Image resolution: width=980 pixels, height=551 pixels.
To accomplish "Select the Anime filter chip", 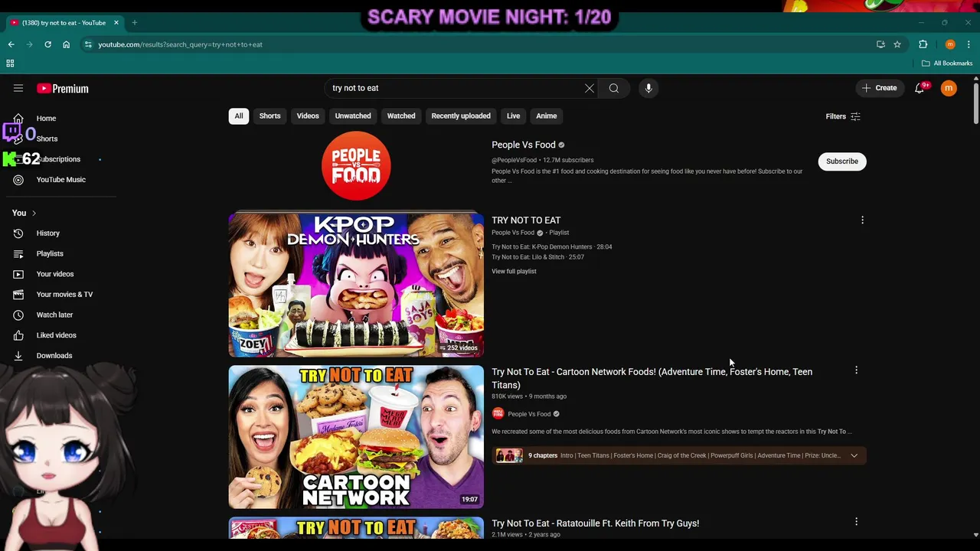I will (x=547, y=116).
